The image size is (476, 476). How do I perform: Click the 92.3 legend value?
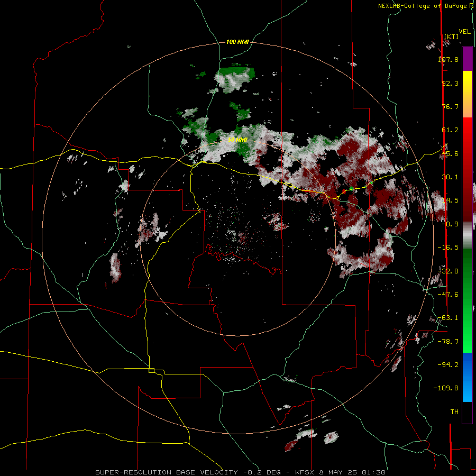[x=450, y=83]
